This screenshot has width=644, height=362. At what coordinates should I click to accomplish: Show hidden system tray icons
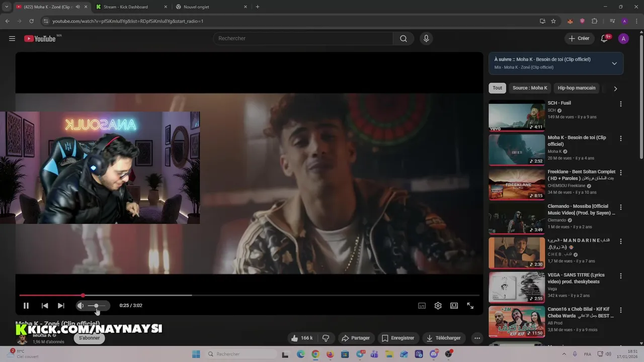tap(564, 354)
